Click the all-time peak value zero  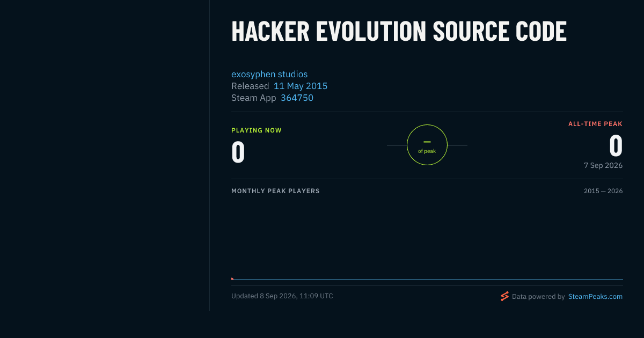[x=616, y=145]
